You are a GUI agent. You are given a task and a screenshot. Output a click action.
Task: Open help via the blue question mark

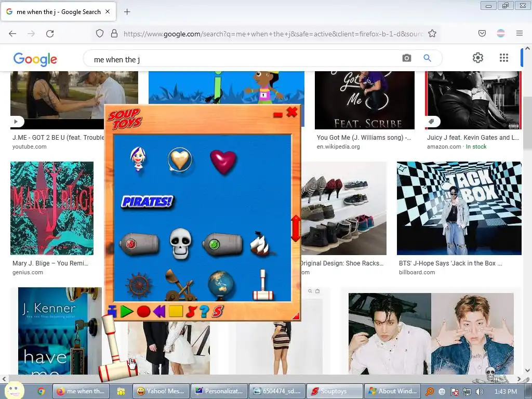[204, 312]
